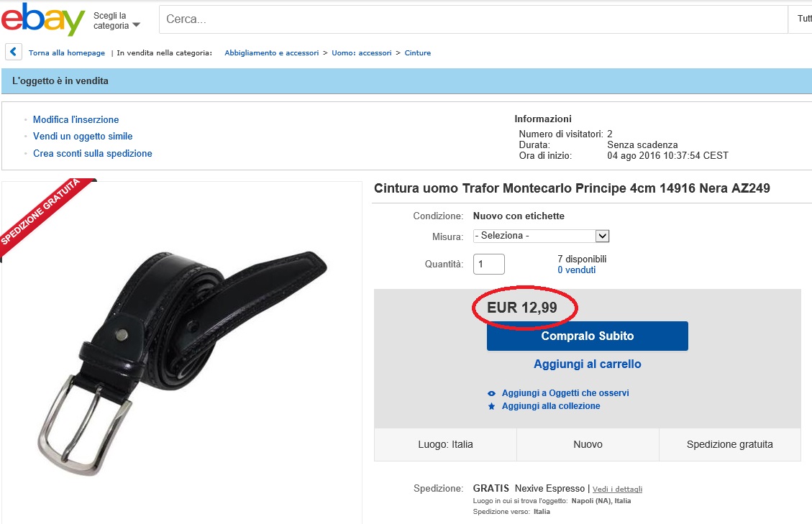This screenshot has width=812, height=524.
Task: Click the star icon for collection
Action: click(x=492, y=407)
